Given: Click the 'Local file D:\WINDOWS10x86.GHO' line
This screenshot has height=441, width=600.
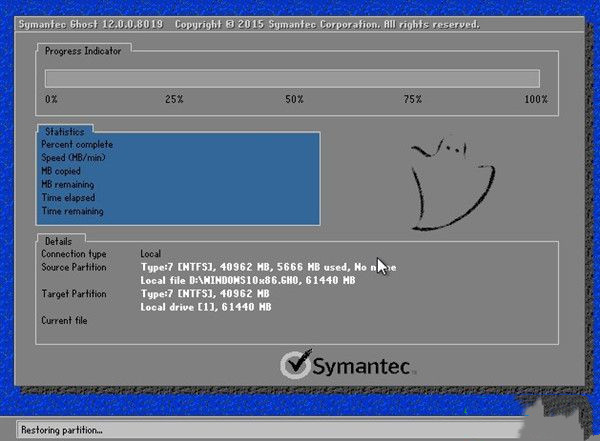Looking at the screenshot, I should click(x=248, y=280).
